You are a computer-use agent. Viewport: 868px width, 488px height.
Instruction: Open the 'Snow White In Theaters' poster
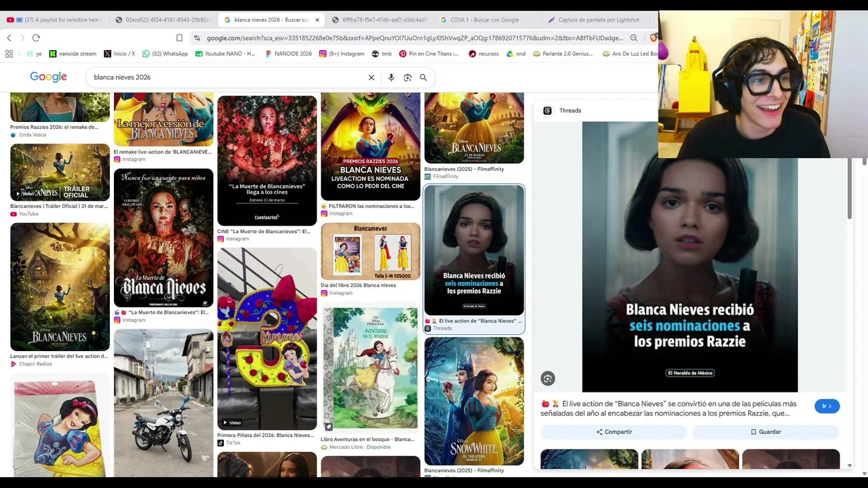click(474, 401)
